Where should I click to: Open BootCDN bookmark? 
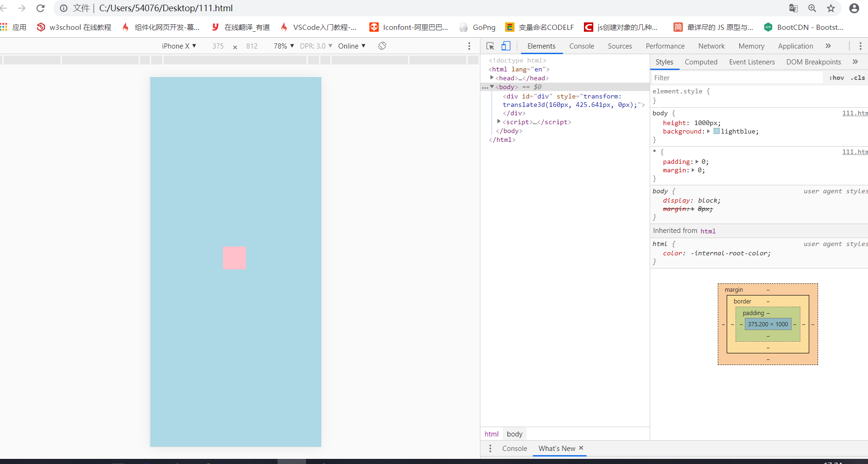(x=804, y=28)
